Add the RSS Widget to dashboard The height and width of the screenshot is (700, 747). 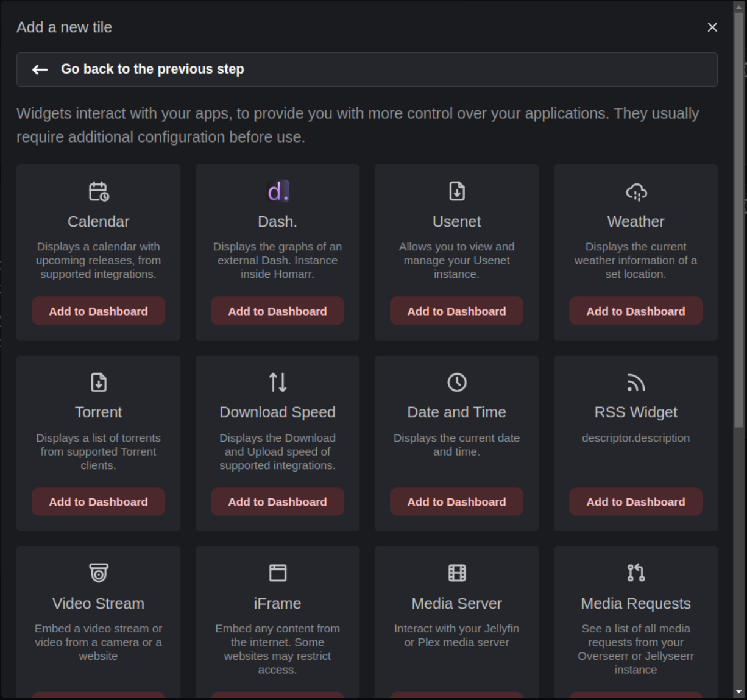pos(635,502)
